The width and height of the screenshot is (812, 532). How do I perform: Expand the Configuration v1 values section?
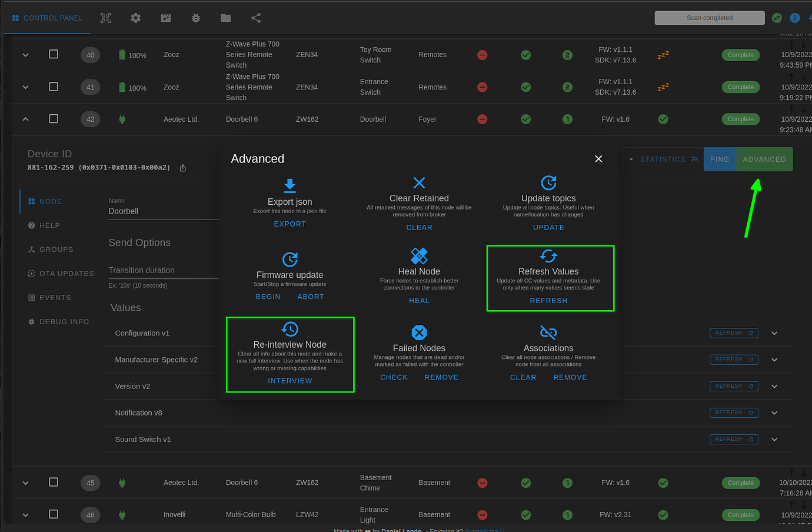coord(774,332)
